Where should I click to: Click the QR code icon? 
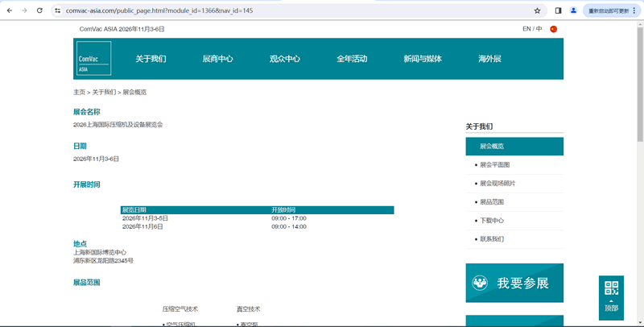click(x=611, y=288)
